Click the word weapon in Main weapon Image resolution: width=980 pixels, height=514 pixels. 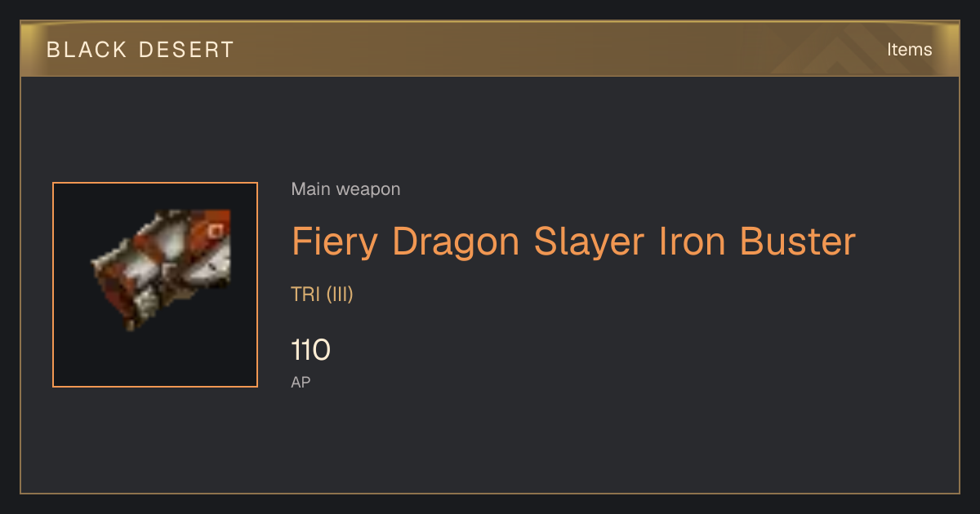click(x=368, y=189)
